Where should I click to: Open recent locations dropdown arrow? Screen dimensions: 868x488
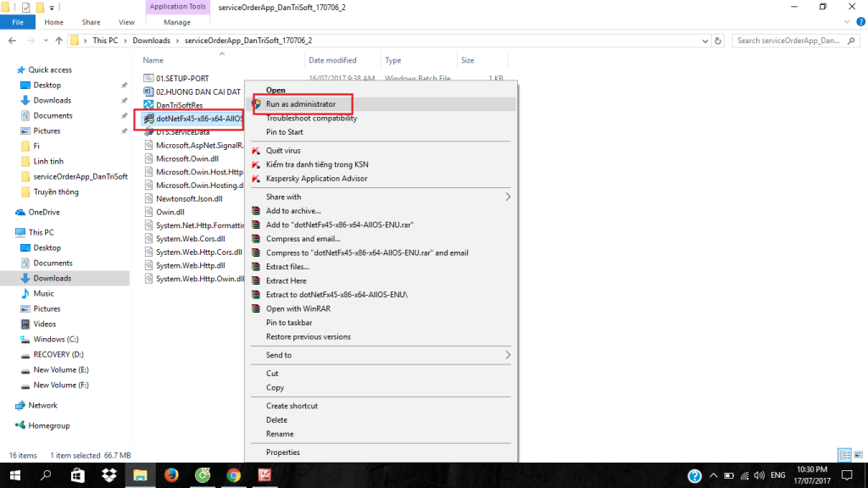(x=46, y=41)
